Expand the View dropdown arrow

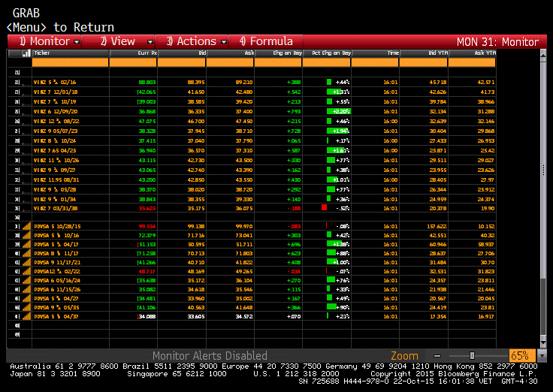150,42
